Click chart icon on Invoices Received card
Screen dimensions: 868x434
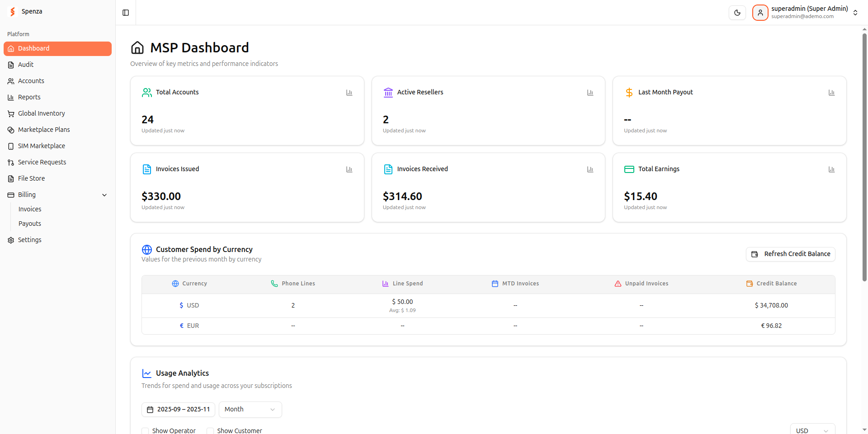pos(590,169)
